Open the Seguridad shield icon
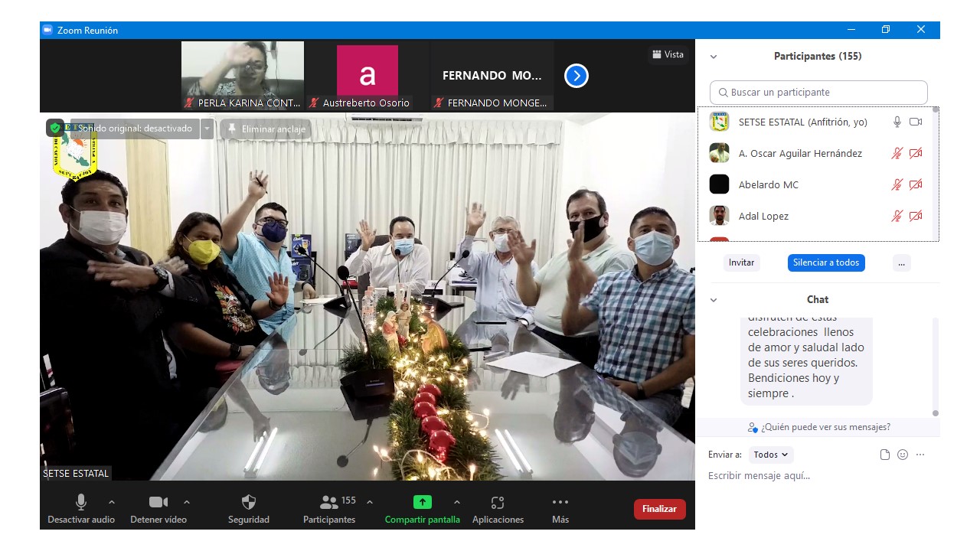 point(248,502)
